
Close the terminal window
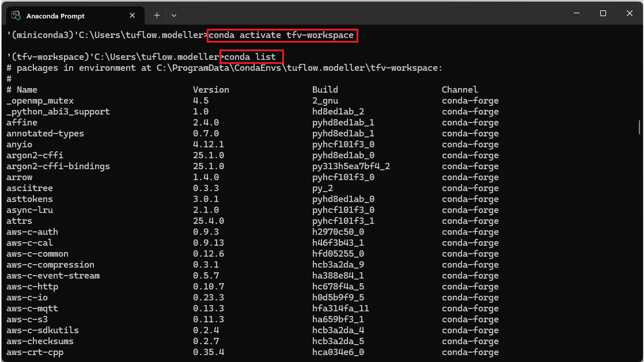[629, 13]
